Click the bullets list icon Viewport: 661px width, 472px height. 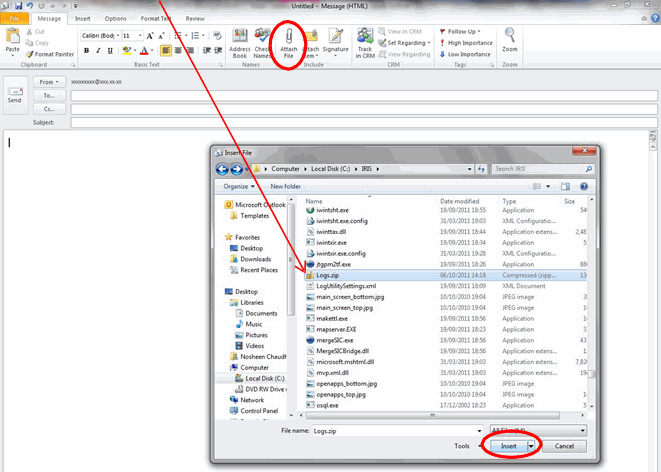coord(178,36)
